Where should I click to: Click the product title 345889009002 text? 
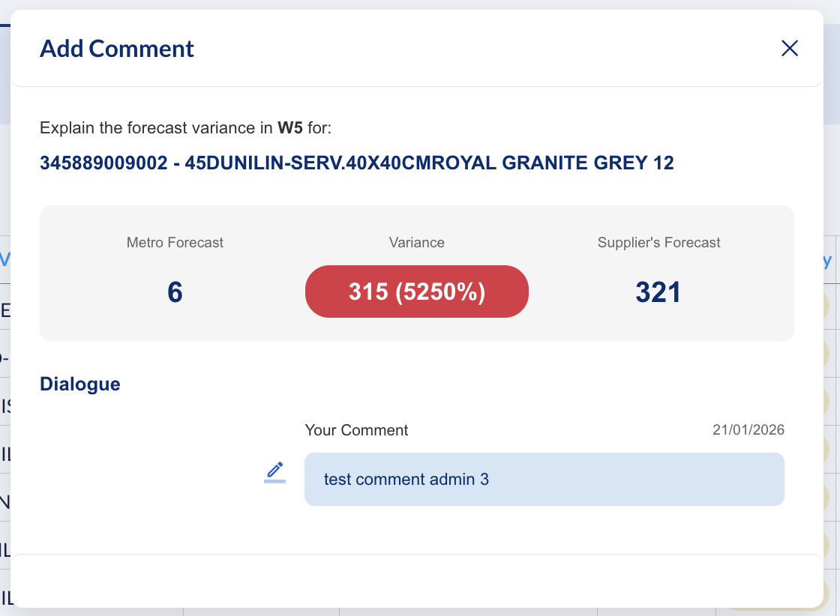(x=356, y=163)
